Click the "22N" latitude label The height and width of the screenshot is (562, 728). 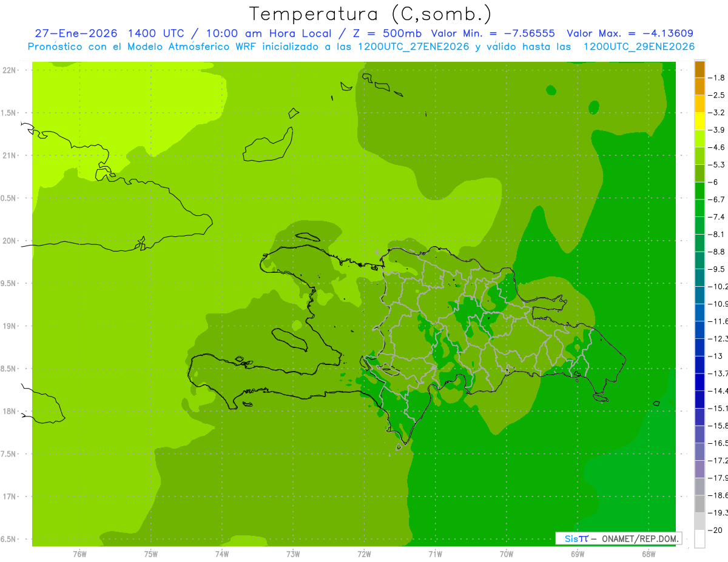(x=8, y=70)
